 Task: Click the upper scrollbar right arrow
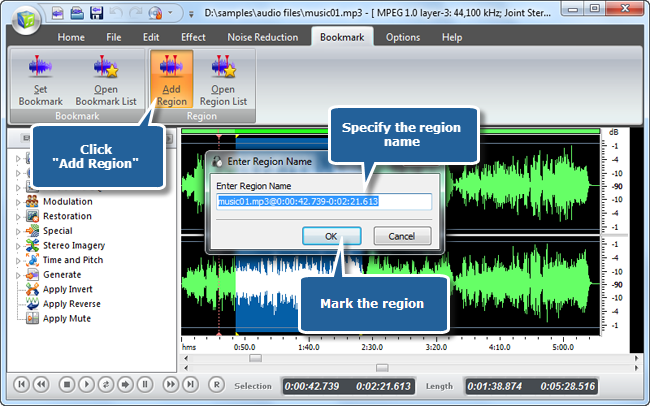[637, 358]
